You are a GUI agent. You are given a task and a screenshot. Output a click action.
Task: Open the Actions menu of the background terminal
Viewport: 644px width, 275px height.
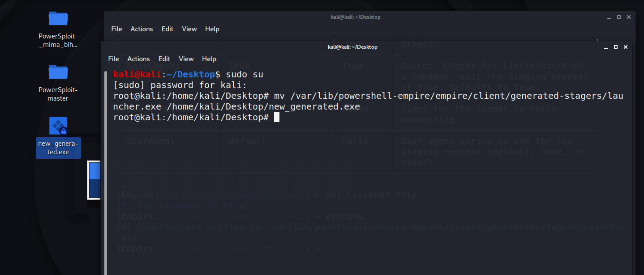(142, 29)
